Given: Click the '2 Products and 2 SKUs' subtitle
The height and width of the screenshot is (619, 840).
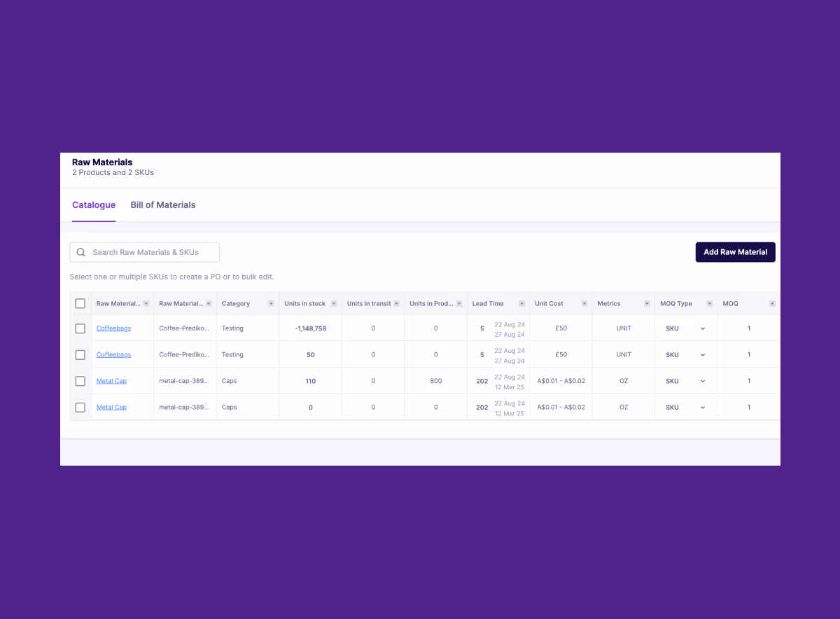Looking at the screenshot, I should click(x=113, y=172).
